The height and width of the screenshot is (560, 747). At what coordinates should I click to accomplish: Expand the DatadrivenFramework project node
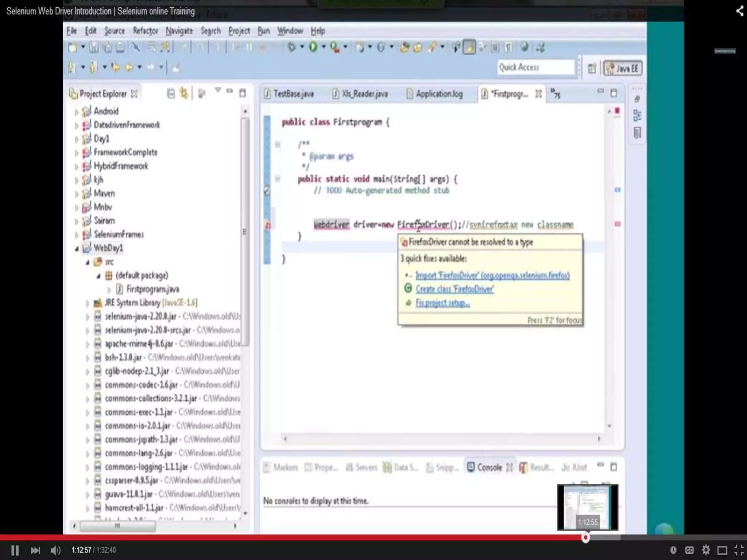coord(77,126)
